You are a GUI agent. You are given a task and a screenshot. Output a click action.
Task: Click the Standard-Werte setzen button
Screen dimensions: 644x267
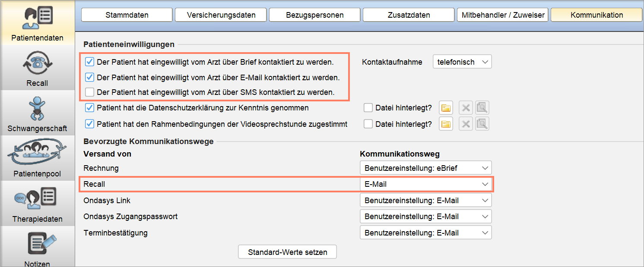[x=287, y=252]
